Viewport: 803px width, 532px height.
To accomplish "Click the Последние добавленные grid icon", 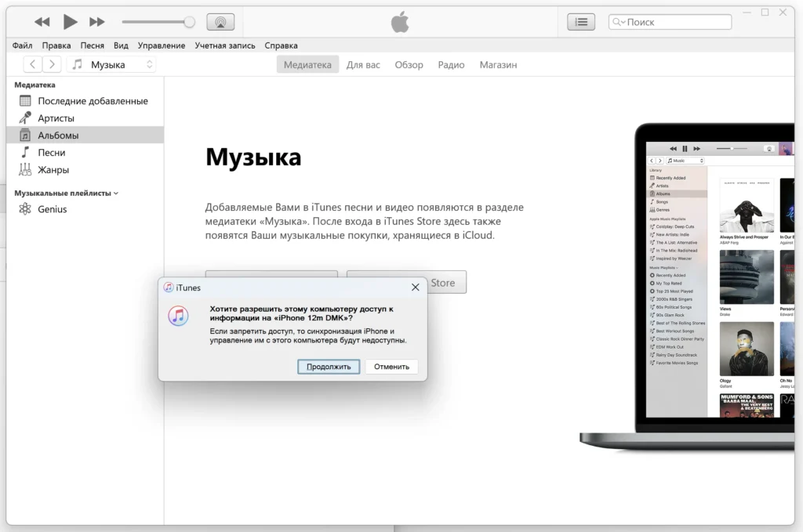I will pos(25,101).
